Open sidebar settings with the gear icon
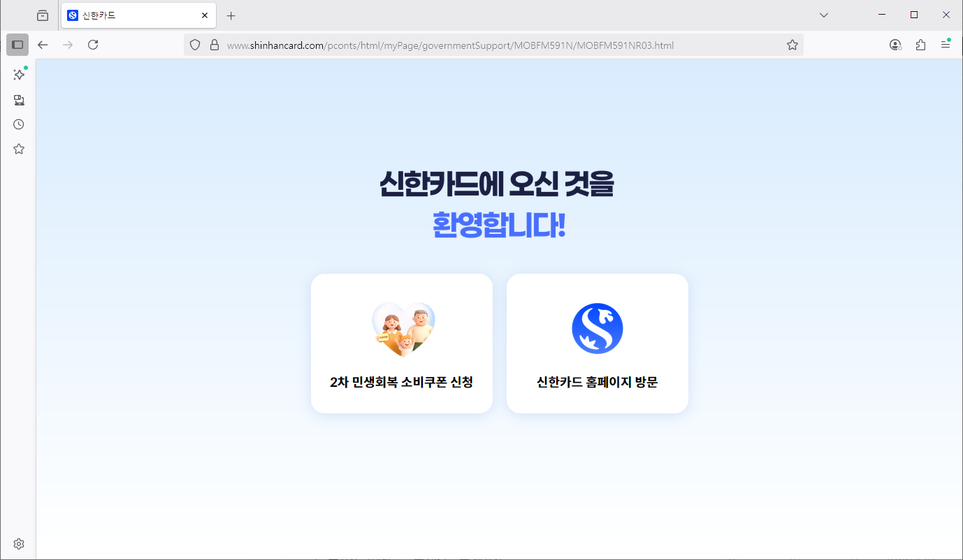963x560 pixels. click(18, 543)
